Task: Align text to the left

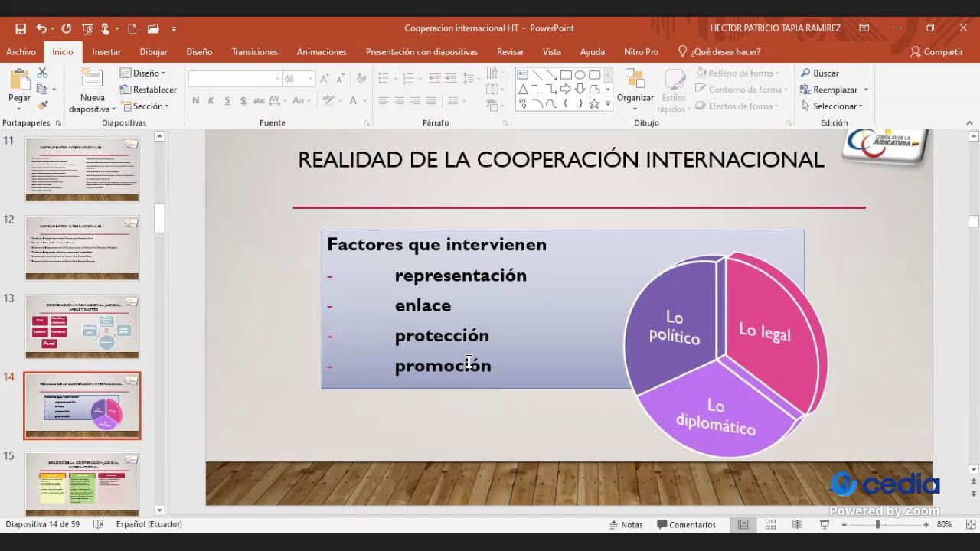Action: 383,100
